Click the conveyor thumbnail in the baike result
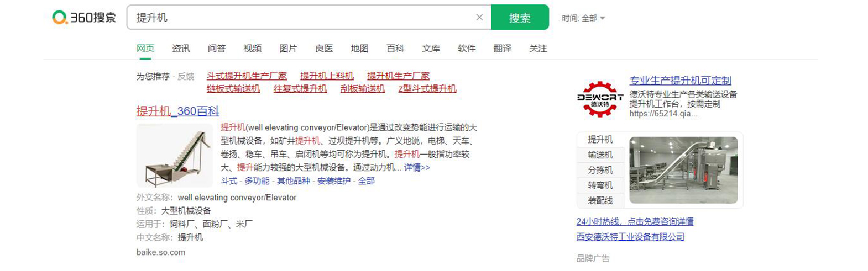 (x=175, y=156)
